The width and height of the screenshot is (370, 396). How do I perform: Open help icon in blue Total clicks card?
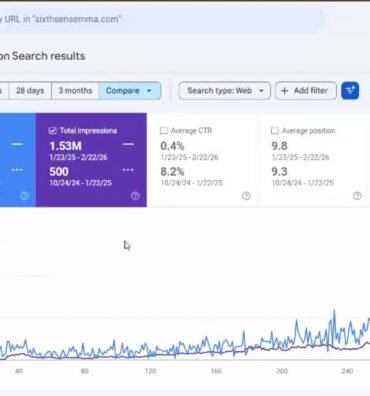[x=24, y=196]
